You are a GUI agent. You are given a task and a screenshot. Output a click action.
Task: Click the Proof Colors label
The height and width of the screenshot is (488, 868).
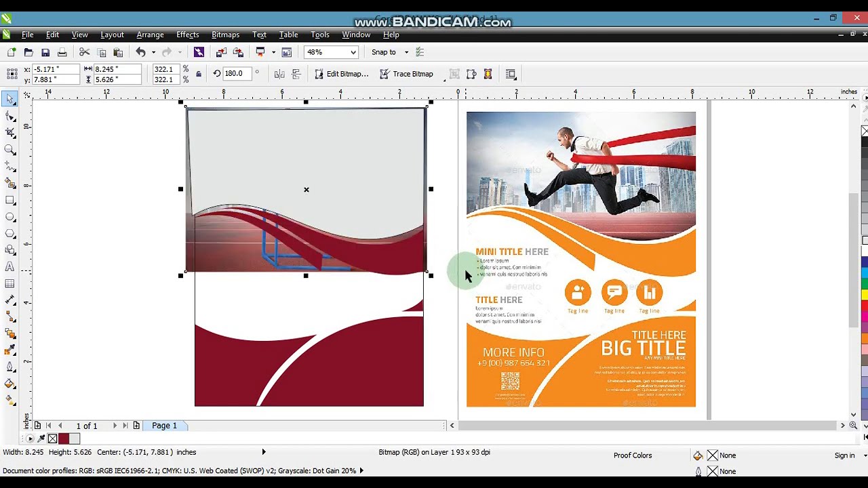point(633,455)
